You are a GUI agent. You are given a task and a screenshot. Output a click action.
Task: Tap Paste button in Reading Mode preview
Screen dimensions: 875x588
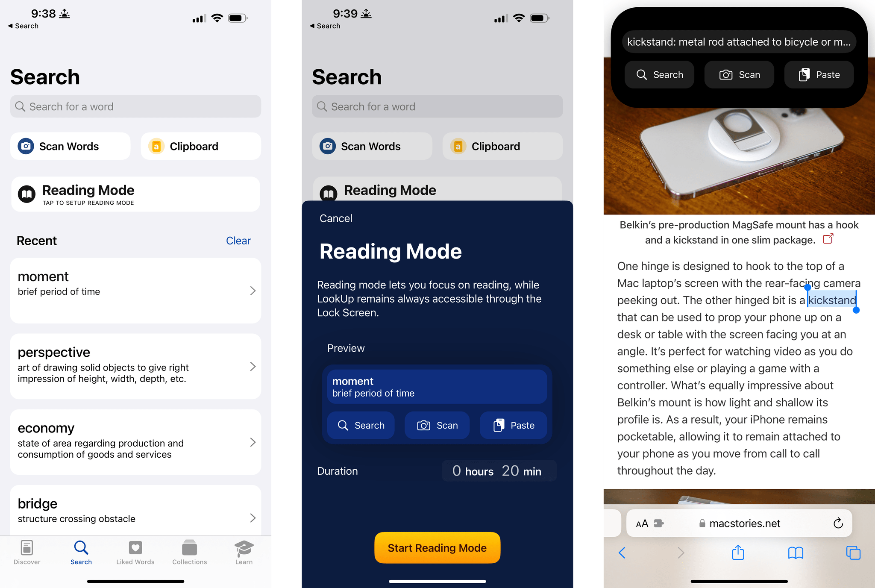pyautogui.click(x=514, y=425)
